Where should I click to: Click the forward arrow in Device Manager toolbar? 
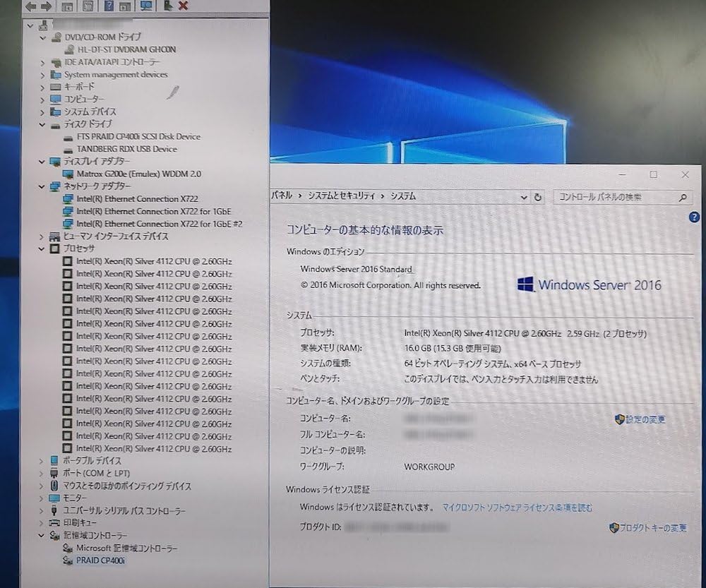click(46, 6)
